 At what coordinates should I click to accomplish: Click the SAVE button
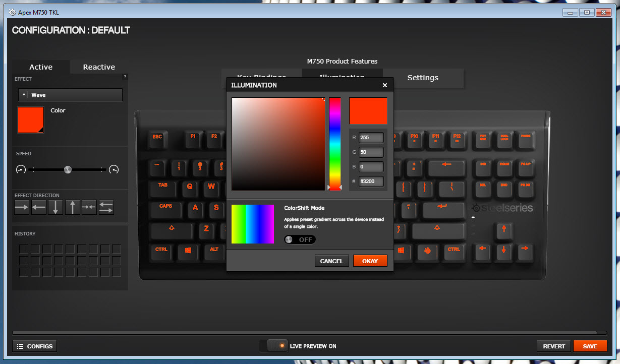(x=590, y=346)
